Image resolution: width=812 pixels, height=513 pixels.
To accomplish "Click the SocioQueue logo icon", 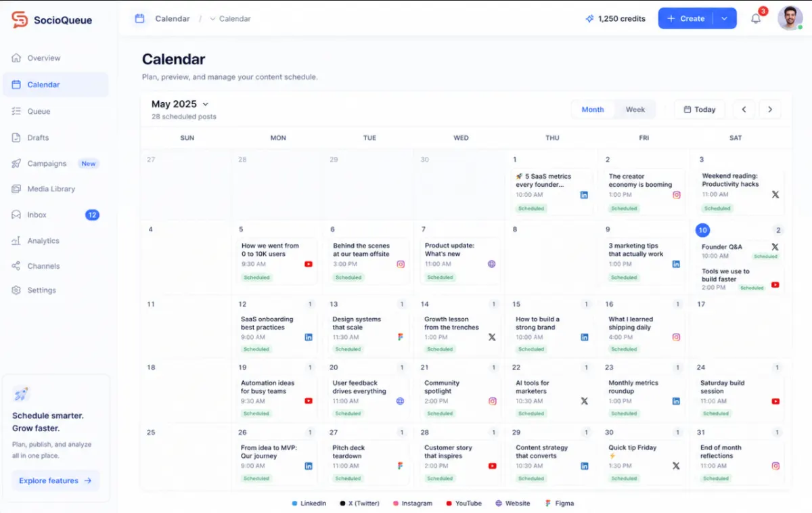I will (x=20, y=20).
